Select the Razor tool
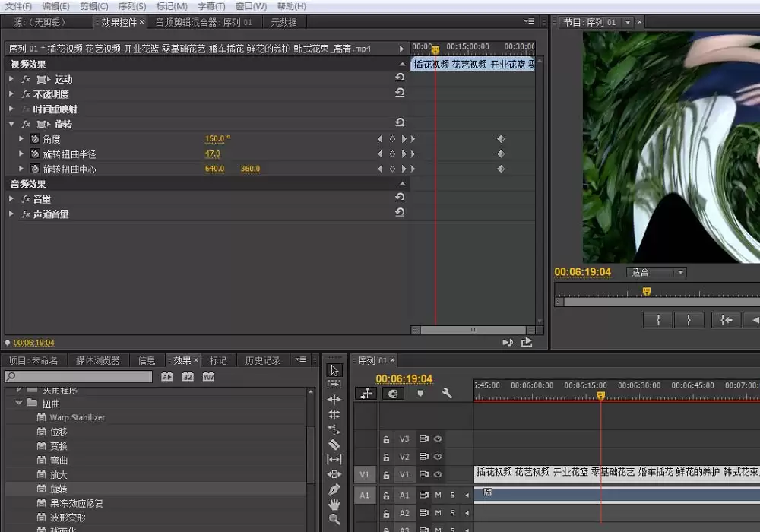The width and height of the screenshot is (760, 532). 334,445
